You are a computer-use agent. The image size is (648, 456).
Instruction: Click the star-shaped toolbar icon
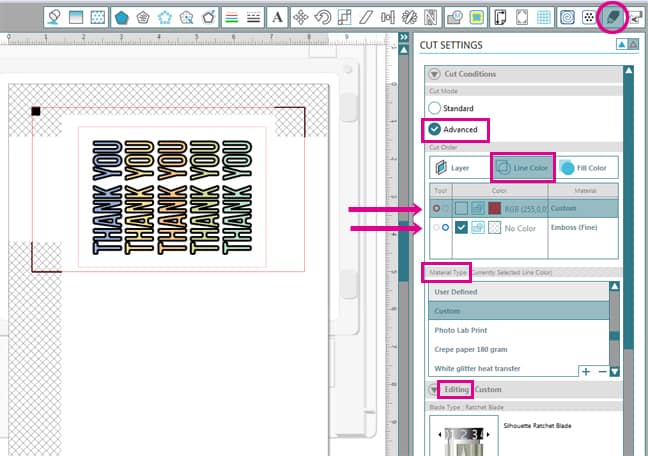click(166, 17)
